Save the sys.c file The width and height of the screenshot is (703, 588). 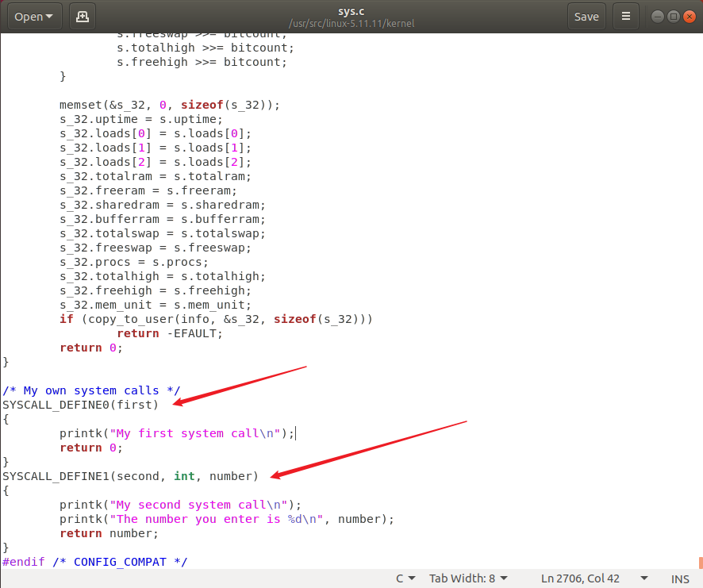[586, 17]
